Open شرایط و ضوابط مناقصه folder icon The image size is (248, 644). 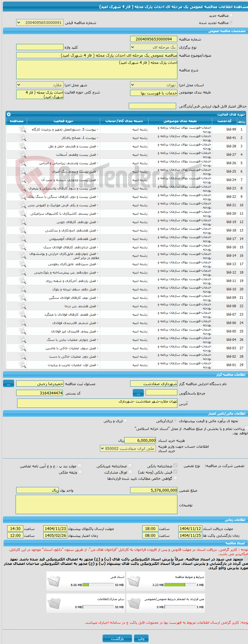pyautogui.click(x=134, y=582)
